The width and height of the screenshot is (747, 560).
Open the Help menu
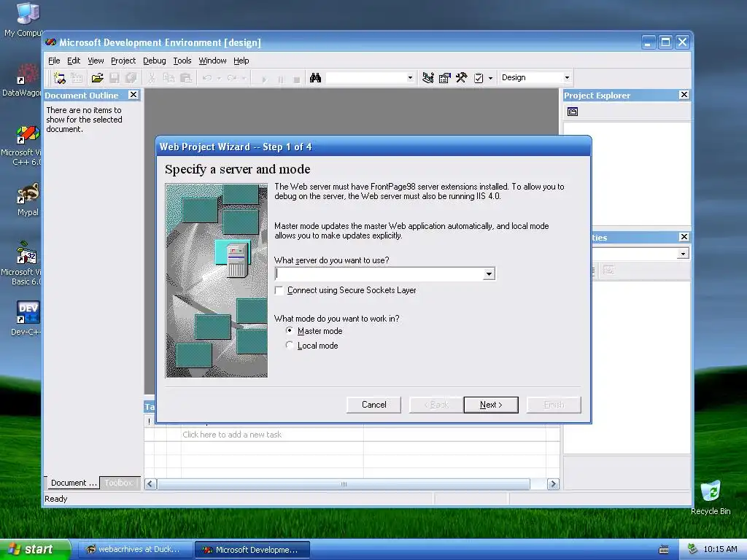pos(241,61)
